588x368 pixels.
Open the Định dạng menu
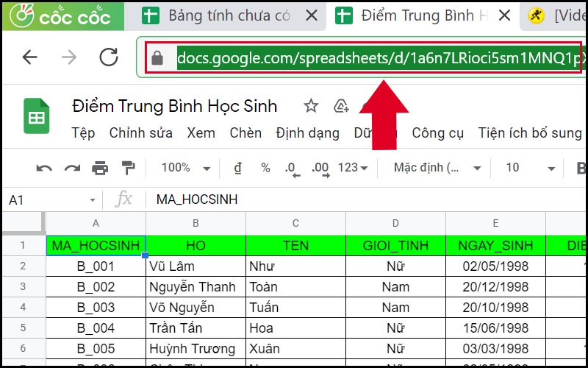[x=307, y=133]
